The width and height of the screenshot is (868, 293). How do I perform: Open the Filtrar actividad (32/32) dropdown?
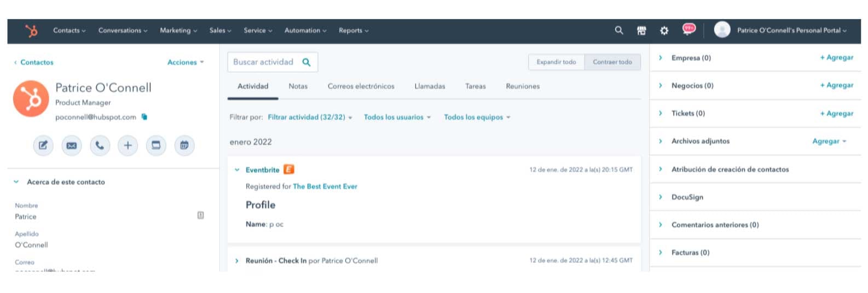coord(310,117)
